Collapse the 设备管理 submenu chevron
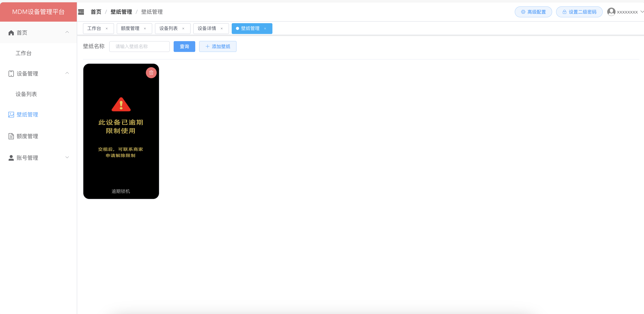This screenshot has height=314, width=644. pyautogui.click(x=67, y=73)
